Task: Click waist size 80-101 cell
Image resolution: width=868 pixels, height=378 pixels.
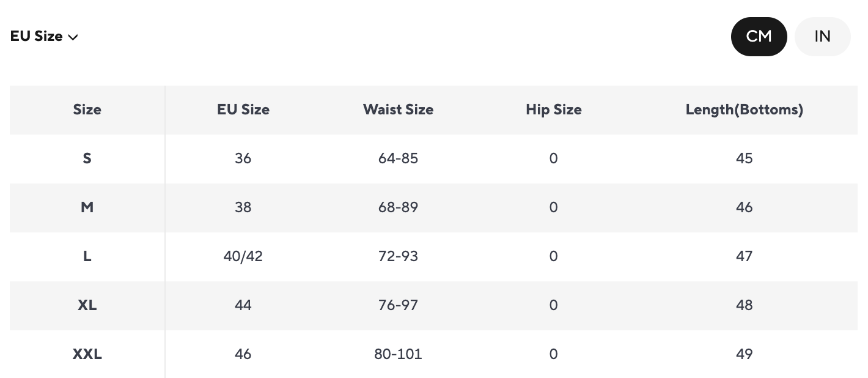Action: pos(398,354)
